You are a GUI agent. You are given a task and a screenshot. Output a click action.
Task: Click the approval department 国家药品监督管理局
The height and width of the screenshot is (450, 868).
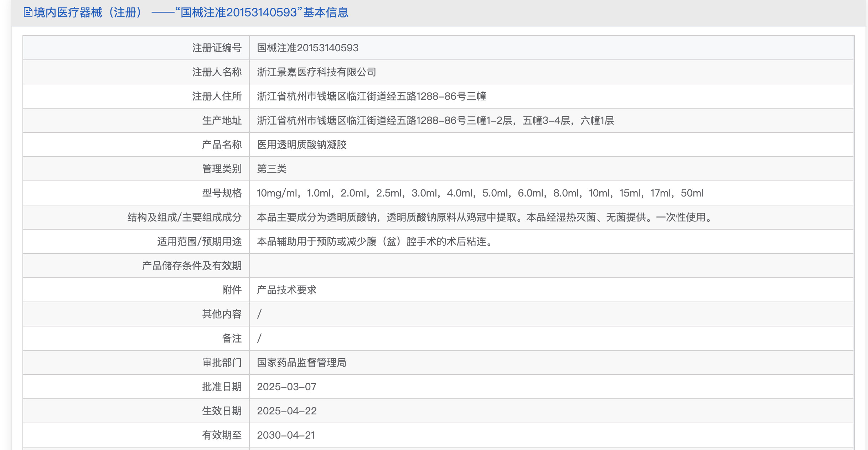click(301, 363)
